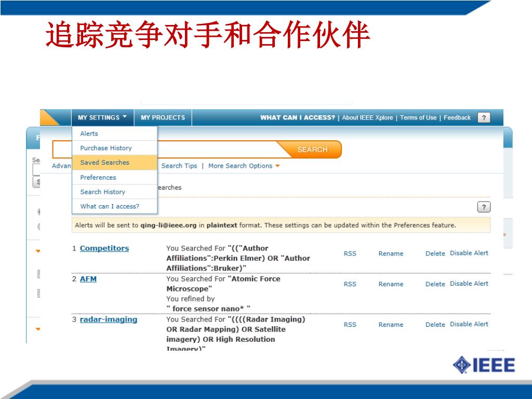Click RSS for the radar-imaging search
Image resolution: width=532 pixels, height=399 pixels.
coord(350,325)
